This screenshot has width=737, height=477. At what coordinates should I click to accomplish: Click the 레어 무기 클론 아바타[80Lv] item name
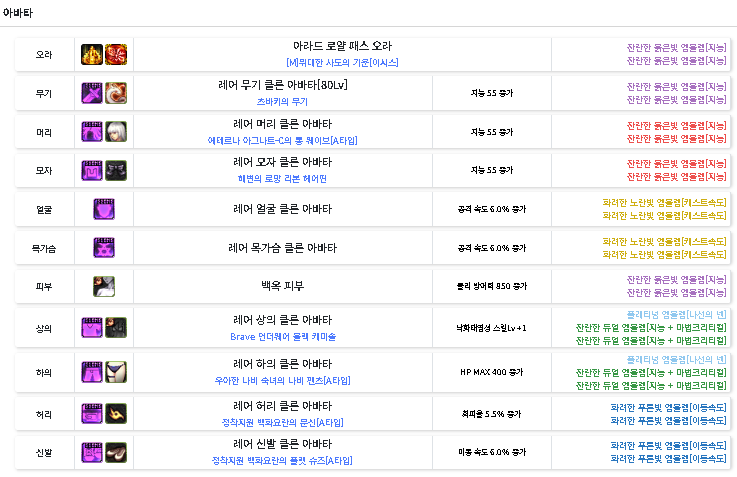282,85
